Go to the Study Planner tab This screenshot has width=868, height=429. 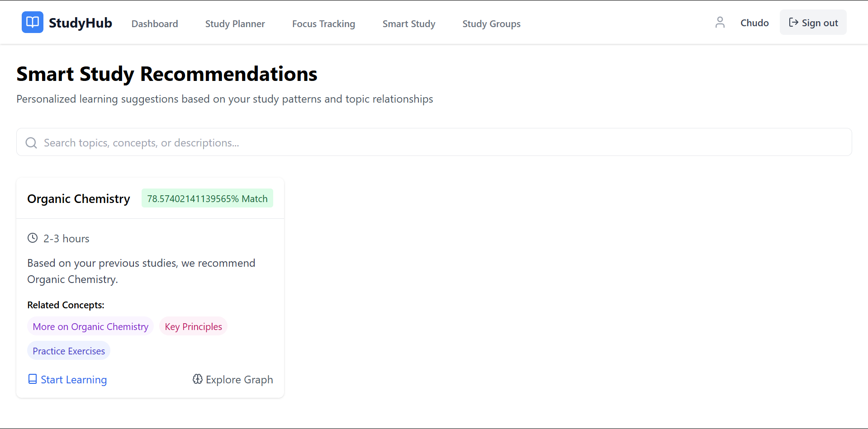click(x=235, y=24)
